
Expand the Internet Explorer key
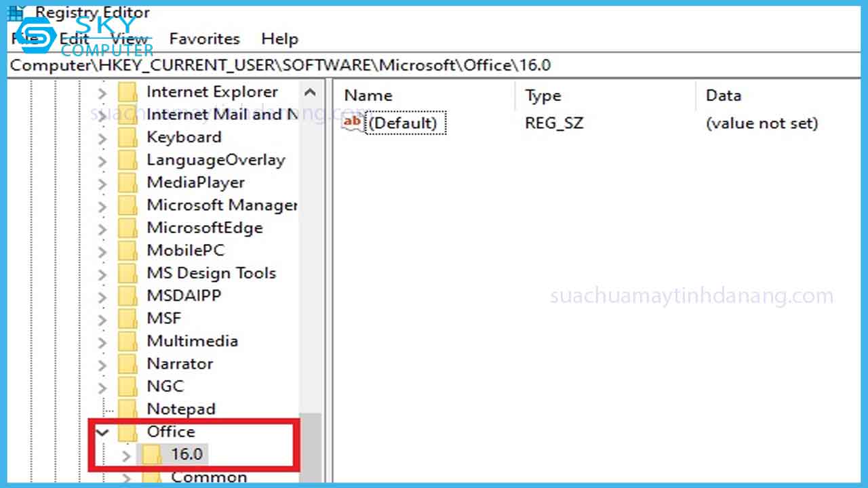(102, 93)
